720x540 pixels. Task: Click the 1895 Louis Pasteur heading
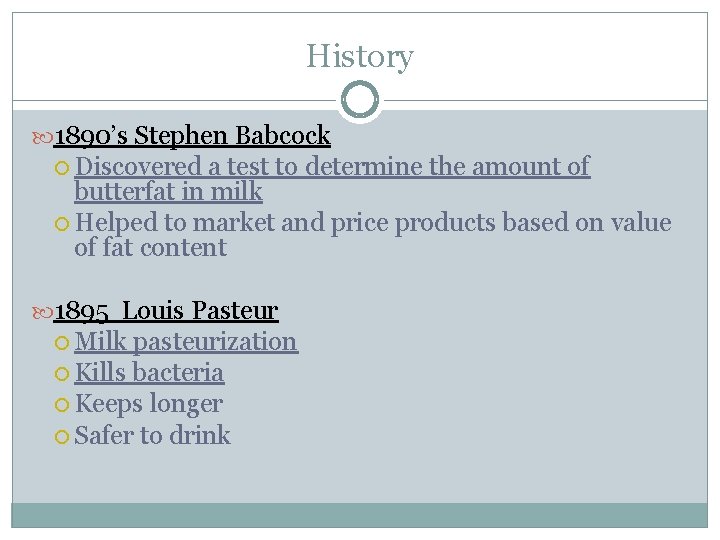pyautogui.click(x=166, y=311)
